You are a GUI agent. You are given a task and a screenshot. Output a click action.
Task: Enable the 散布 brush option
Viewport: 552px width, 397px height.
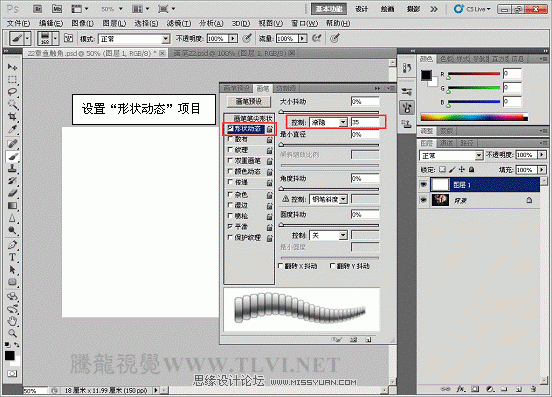230,139
